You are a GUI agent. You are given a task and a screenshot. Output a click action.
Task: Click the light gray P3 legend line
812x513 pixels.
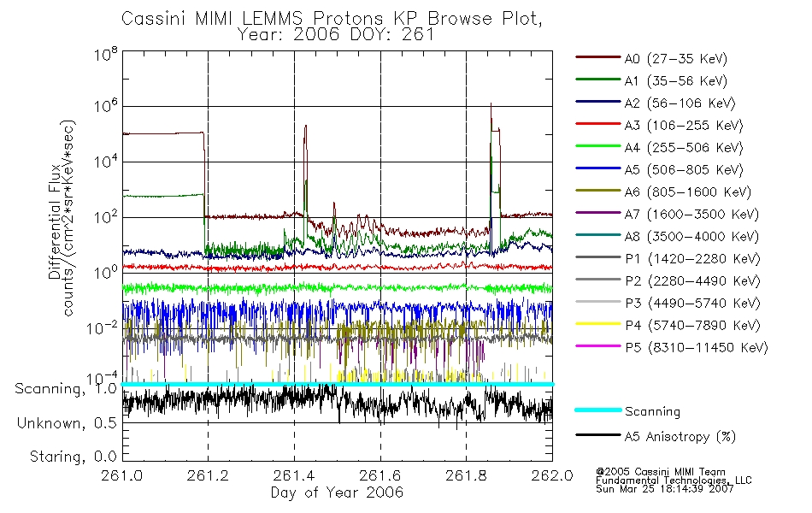(x=598, y=301)
